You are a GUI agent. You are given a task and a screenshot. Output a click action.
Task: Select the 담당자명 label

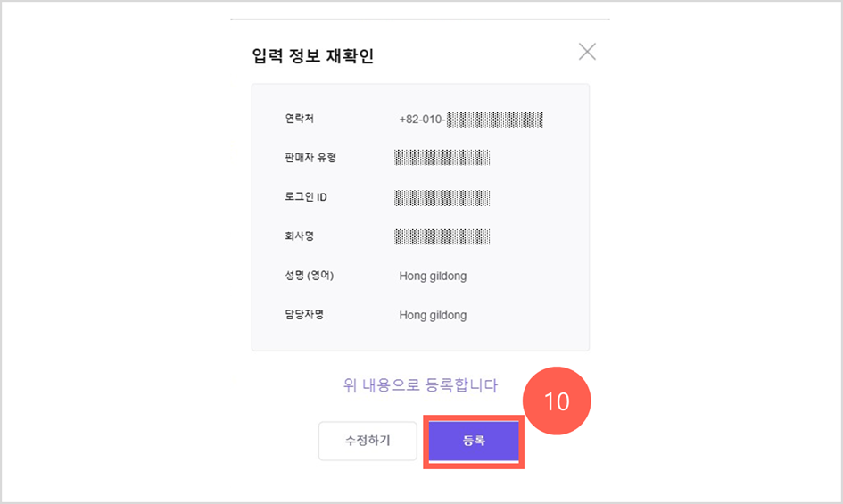click(303, 315)
